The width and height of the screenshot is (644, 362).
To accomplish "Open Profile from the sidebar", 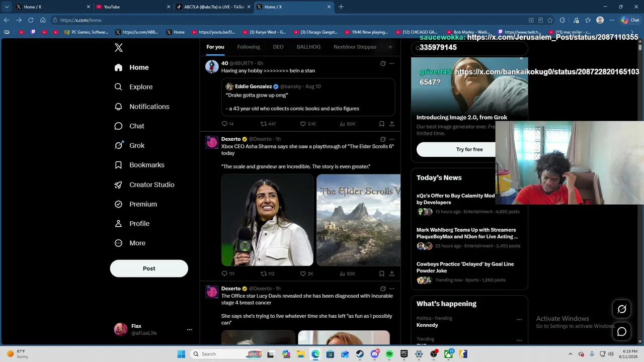I will pos(132,224).
